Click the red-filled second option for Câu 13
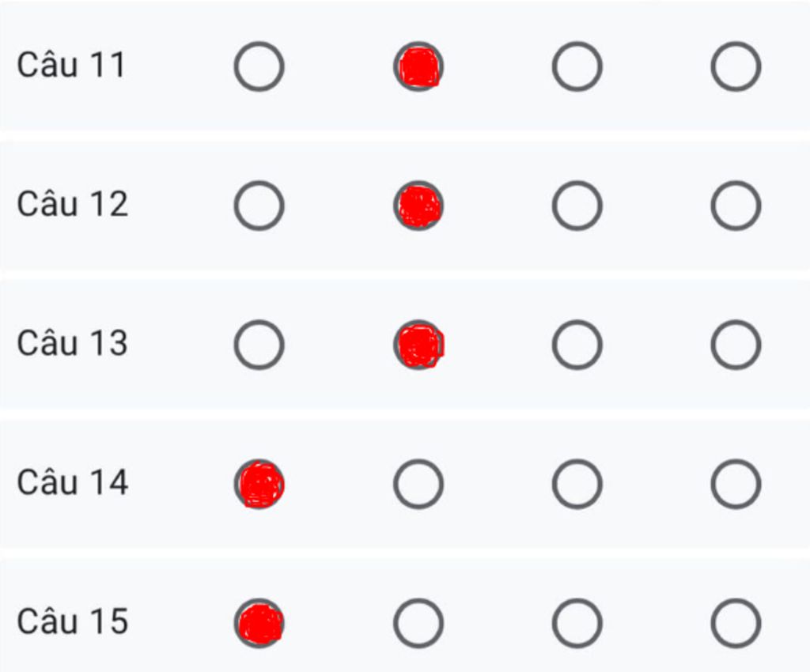Viewport: 810px width, 672px height. pos(418,345)
